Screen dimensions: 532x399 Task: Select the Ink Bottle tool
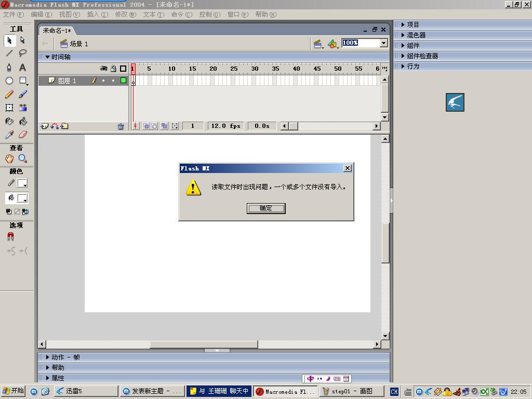(x=9, y=121)
